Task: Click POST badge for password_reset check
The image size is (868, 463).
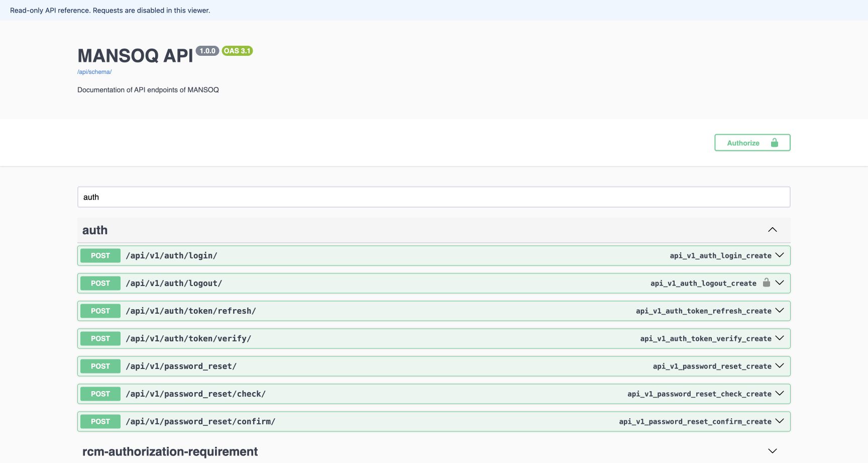Action: point(100,394)
